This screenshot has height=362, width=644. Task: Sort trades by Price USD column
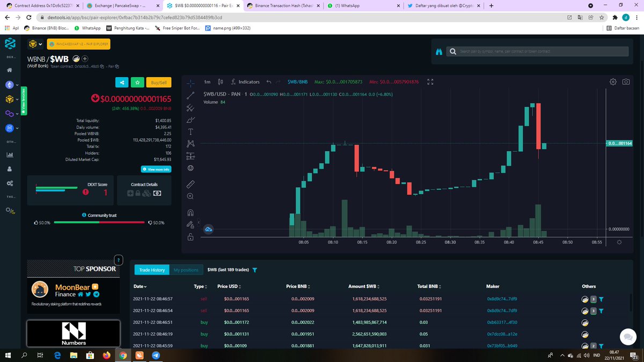230,286
